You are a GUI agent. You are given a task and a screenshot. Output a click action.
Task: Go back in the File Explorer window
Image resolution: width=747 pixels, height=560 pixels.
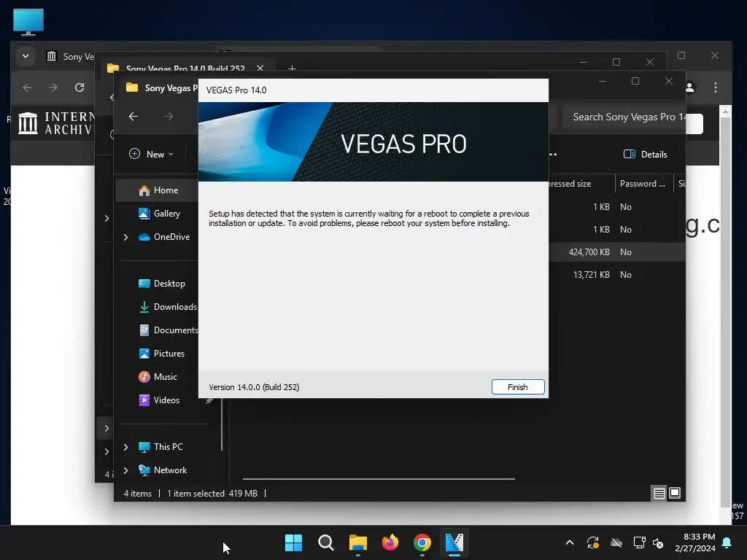133,117
